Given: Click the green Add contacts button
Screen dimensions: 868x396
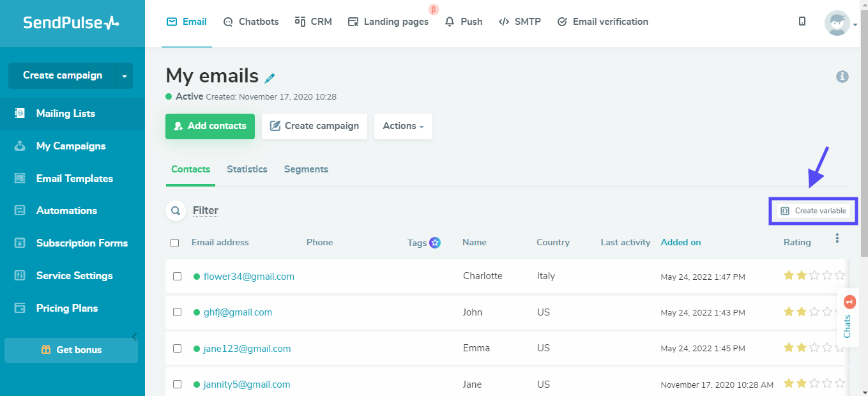Looking at the screenshot, I should tap(210, 126).
